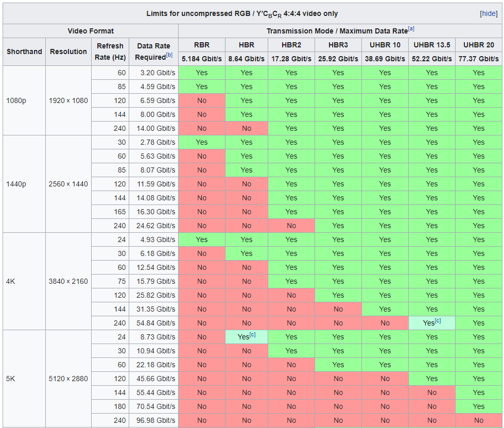Click the 5.63 Gbit/s data rate value

(158, 156)
